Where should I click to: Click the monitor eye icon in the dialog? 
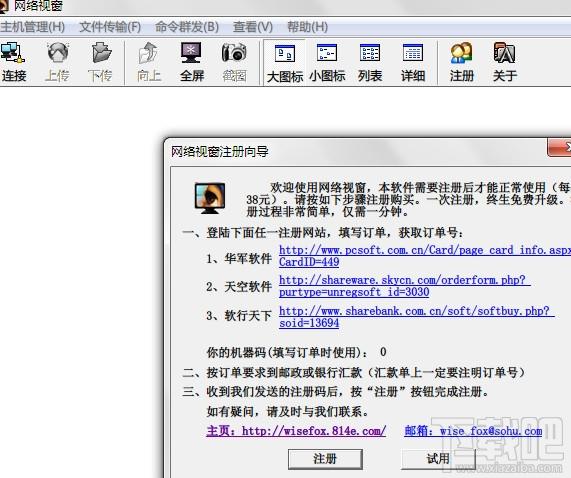(x=210, y=198)
